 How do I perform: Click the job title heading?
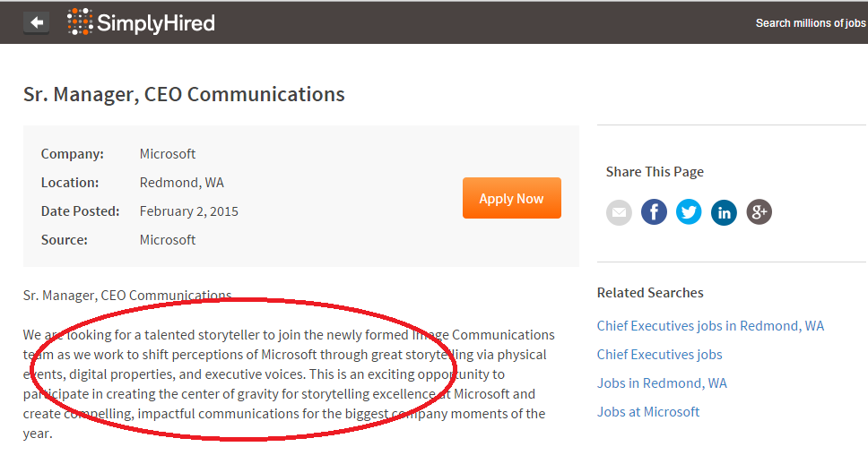184,95
